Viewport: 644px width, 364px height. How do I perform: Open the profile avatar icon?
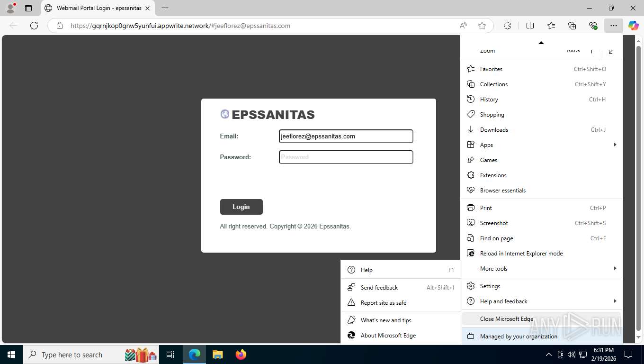(10, 8)
